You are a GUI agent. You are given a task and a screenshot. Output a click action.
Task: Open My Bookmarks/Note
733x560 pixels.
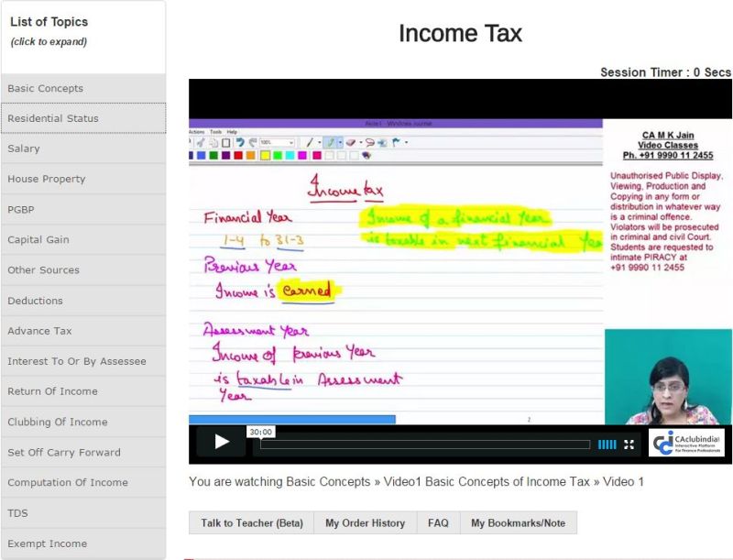518,523
